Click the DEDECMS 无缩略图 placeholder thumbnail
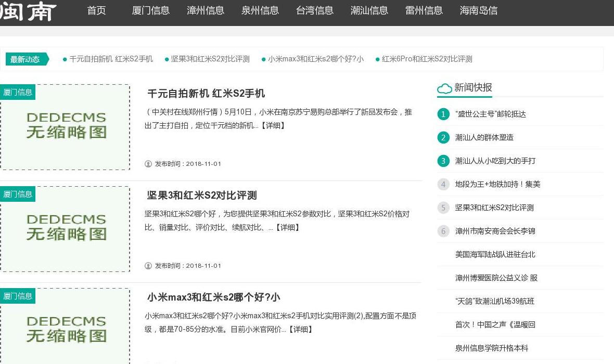The width and height of the screenshot is (614, 364). point(66,126)
